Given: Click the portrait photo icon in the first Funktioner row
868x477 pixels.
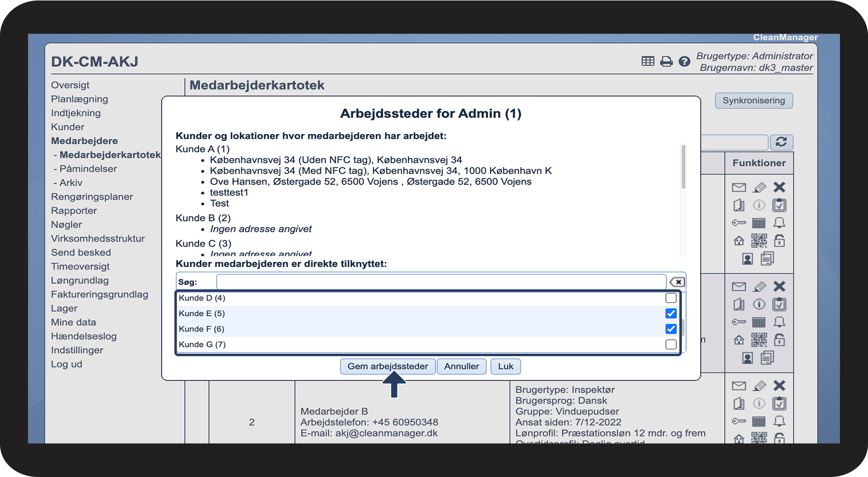Looking at the screenshot, I should [x=748, y=259].
